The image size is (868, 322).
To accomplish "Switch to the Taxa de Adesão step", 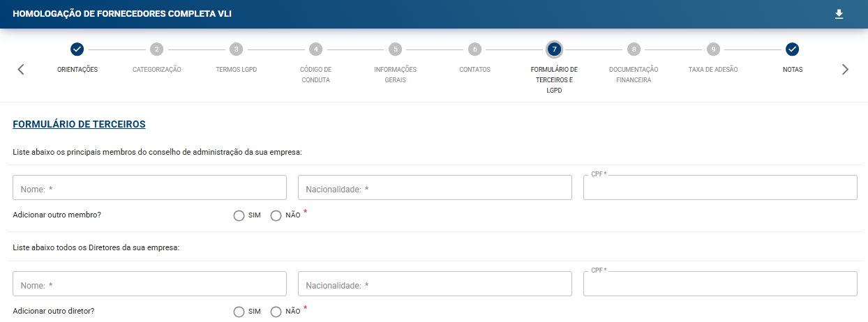I will 712,49.
